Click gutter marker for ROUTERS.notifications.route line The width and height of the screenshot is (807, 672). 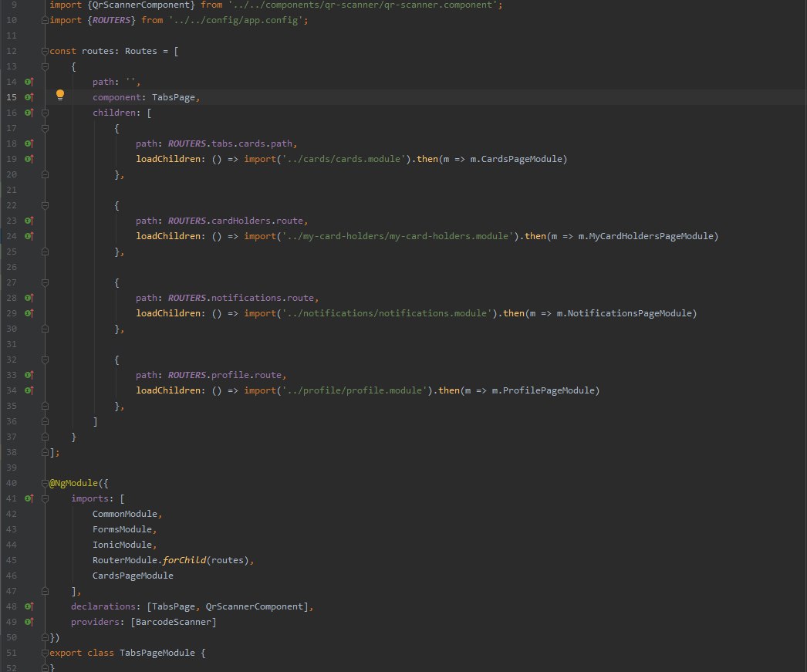coord(29,298)
